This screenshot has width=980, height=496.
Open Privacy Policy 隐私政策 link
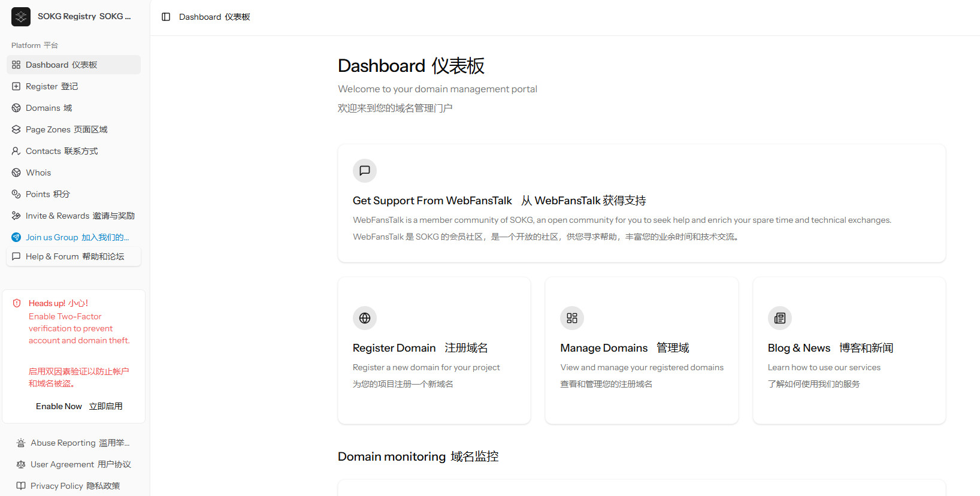[x=74, y=486]
